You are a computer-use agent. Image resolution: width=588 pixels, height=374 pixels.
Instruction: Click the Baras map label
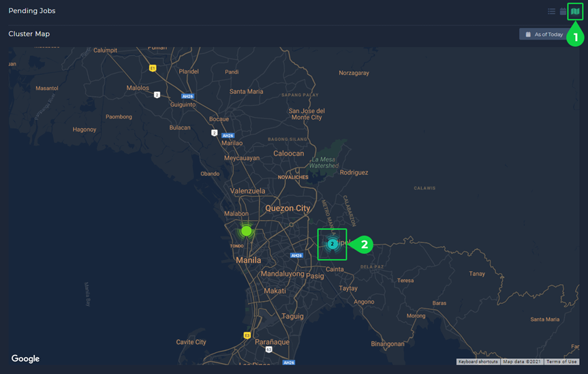click(x=439, y=303)
